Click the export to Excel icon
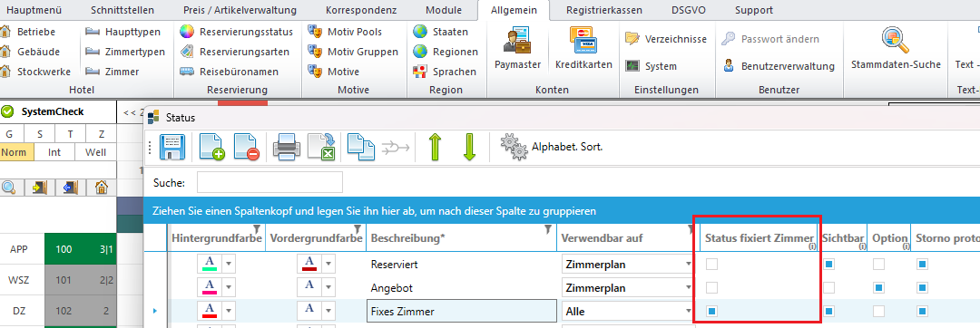Screen dimensions: 980x328 (x=323, y=148)
